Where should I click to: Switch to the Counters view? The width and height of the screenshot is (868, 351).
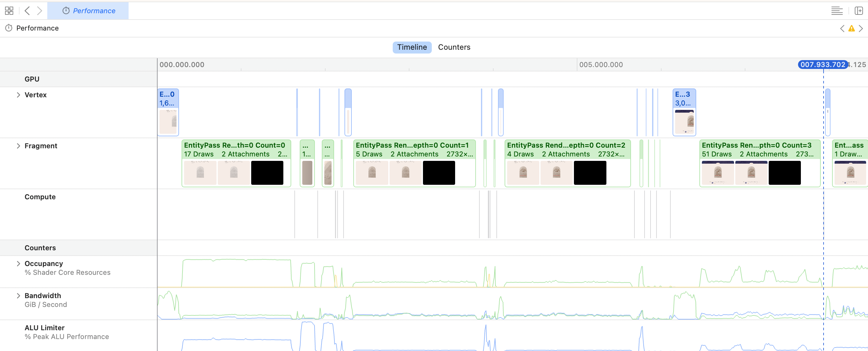point(454,47)
